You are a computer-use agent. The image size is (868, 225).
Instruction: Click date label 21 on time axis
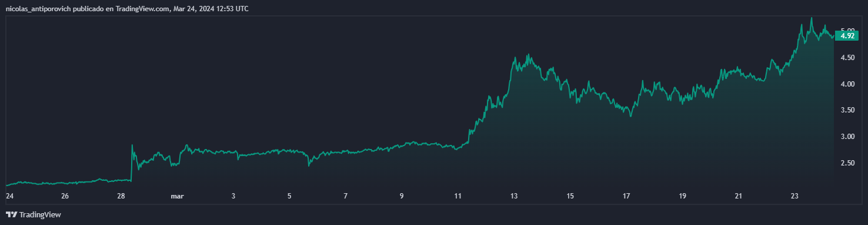click(739, 196)
